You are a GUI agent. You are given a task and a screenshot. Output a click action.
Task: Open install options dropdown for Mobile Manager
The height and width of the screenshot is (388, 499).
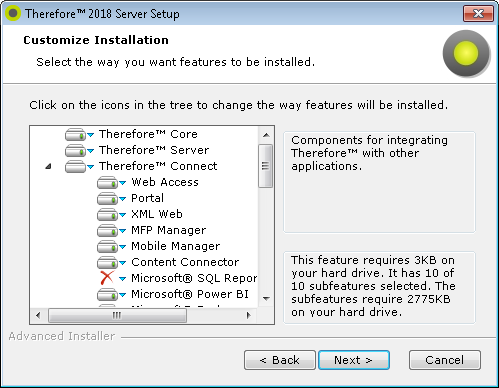click(123, 247)
